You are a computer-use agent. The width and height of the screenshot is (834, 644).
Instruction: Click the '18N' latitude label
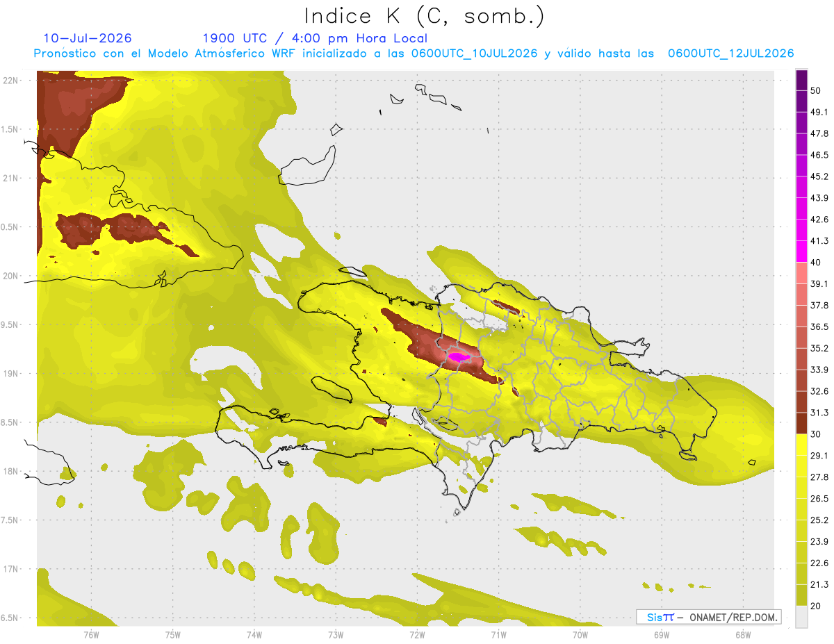[x=11, y=472]
